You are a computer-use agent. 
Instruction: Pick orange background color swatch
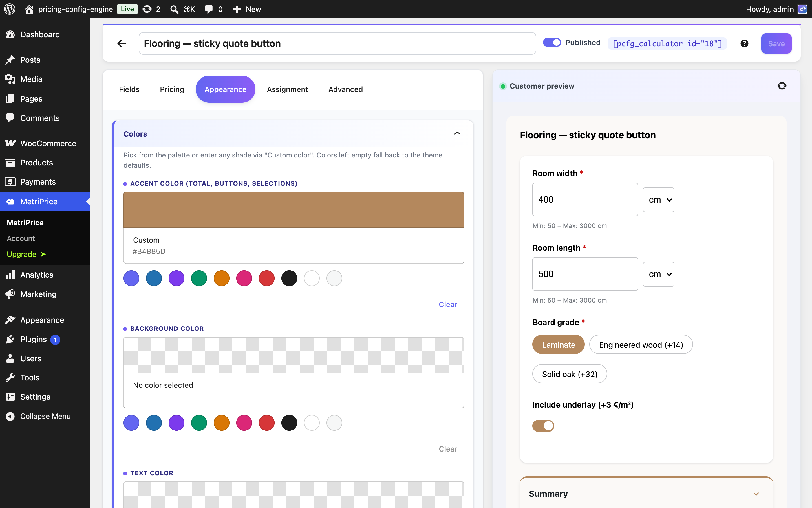coord(221,423)
